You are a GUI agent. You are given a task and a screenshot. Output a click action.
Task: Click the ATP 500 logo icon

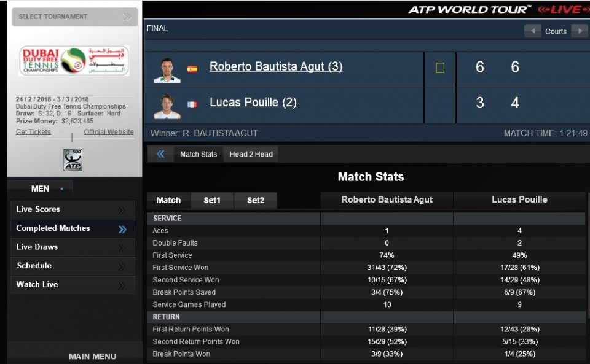coord(73,160)
